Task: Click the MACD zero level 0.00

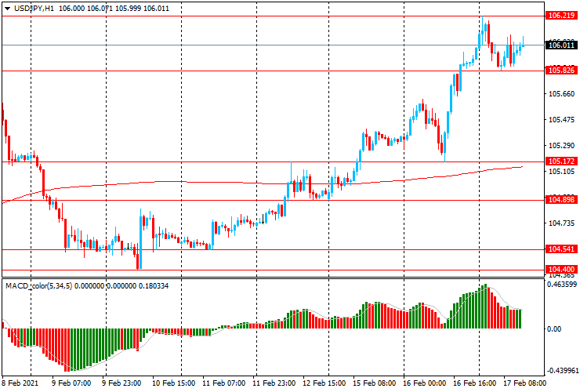Action: pyautogui.click(x=554, y=329)
